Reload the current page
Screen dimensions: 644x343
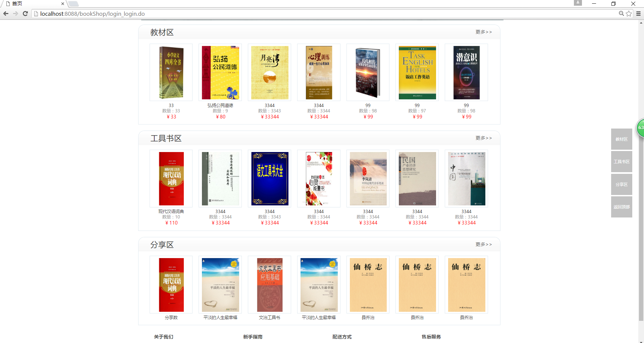coord(25,13)
